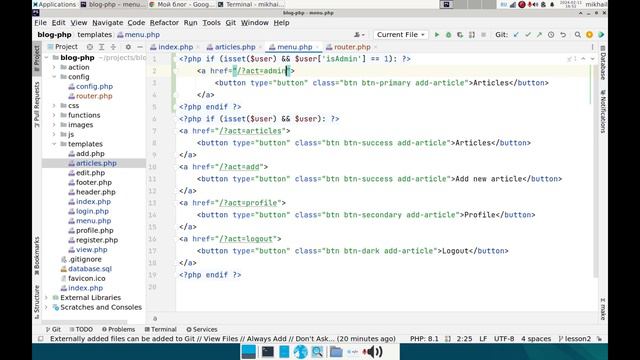Screen dimensions: 640x360
Task: Switch to the router.php editor tab
Action: 351,47
